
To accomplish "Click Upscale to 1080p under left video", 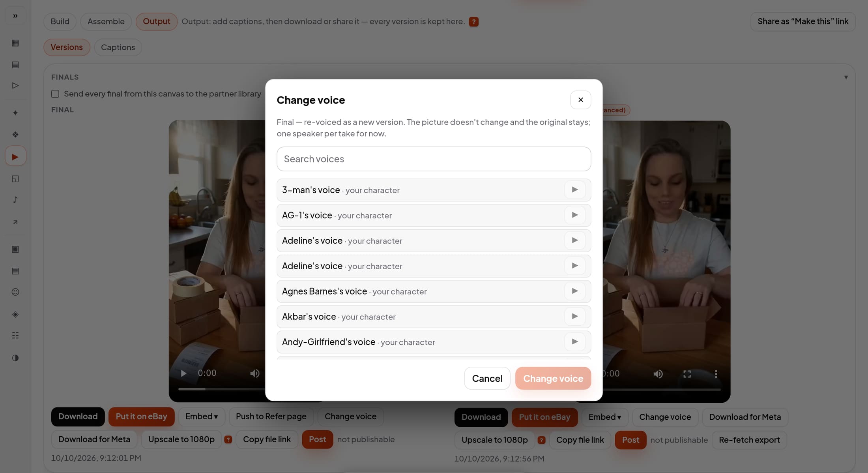I will [x=181, y=439].
